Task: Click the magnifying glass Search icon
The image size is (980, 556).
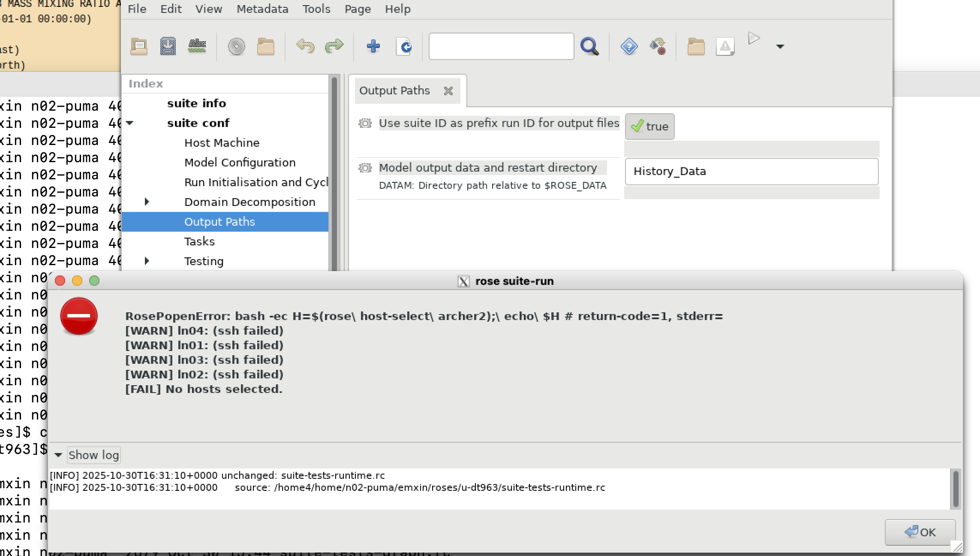Action: click(x=589, y=46)
